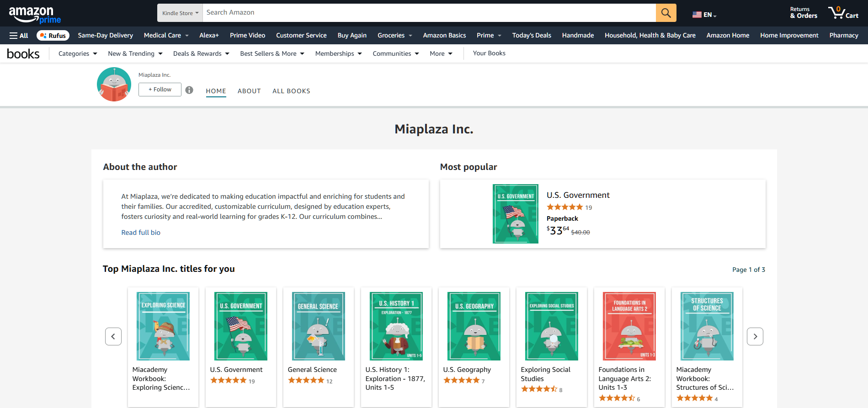Open Best Sellers & More dropdown

[272, 53]
